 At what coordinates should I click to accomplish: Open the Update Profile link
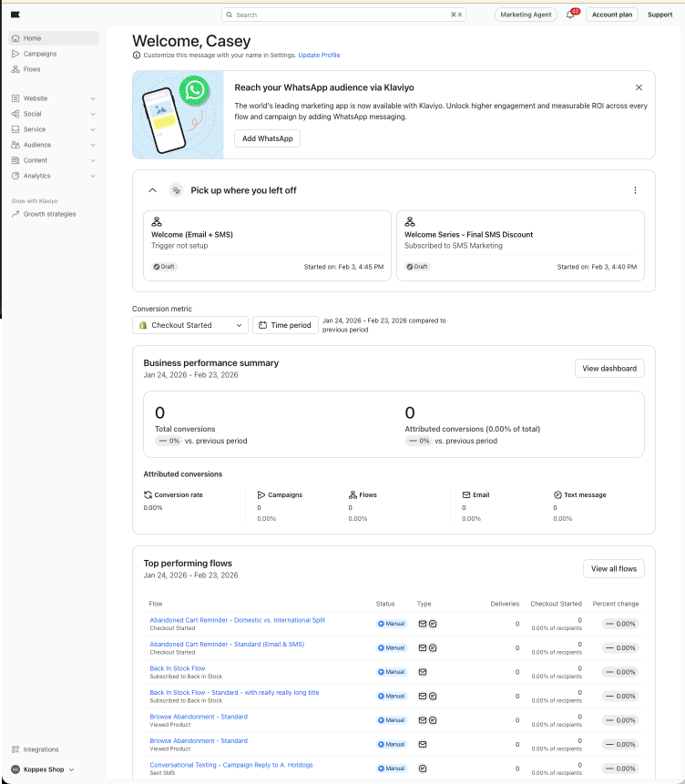point(319,55)
